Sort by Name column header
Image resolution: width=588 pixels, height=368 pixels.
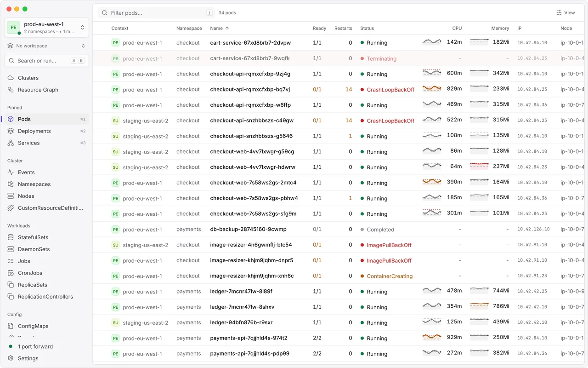[x=220, y=29]
